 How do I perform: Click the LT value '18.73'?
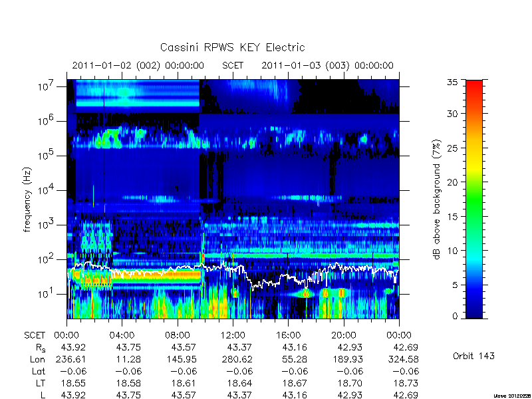point(406,383)
